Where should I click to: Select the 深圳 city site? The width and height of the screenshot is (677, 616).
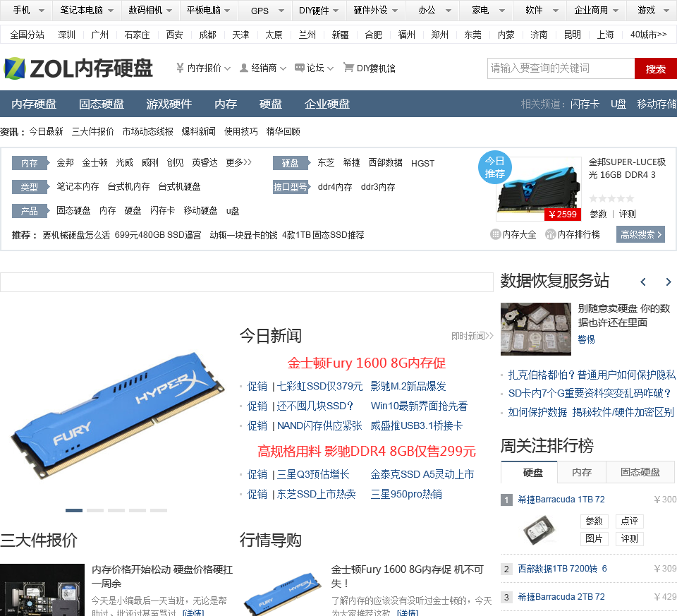(66, 35)
